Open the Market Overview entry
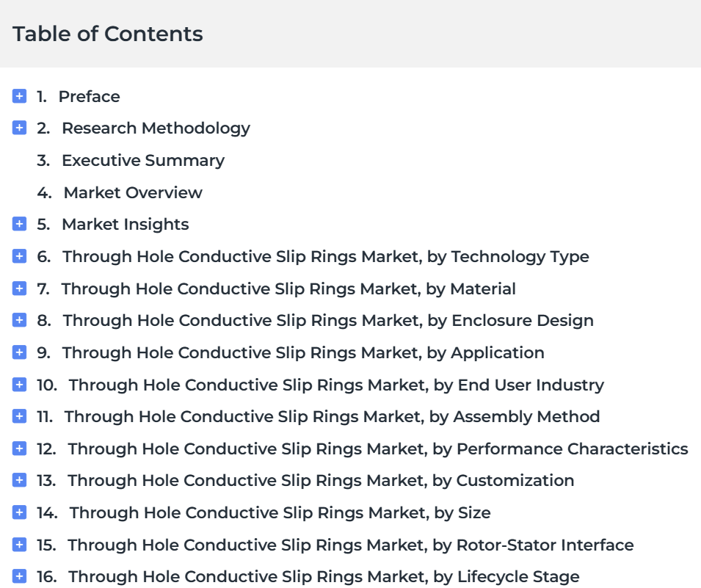The width and height of the screenshot is (701, 588). pyautogui.click(x=133, y=193)
